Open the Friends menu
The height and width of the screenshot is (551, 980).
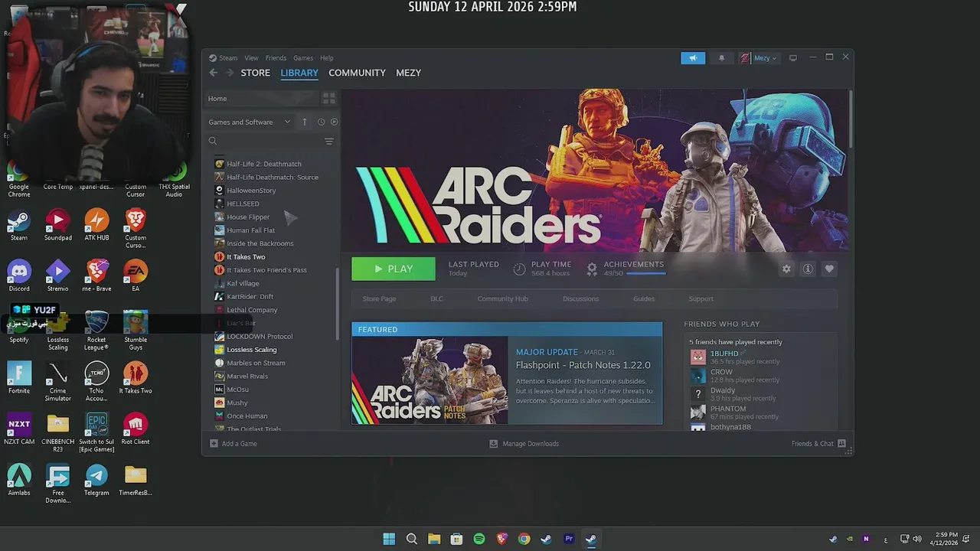pos(276,58)
